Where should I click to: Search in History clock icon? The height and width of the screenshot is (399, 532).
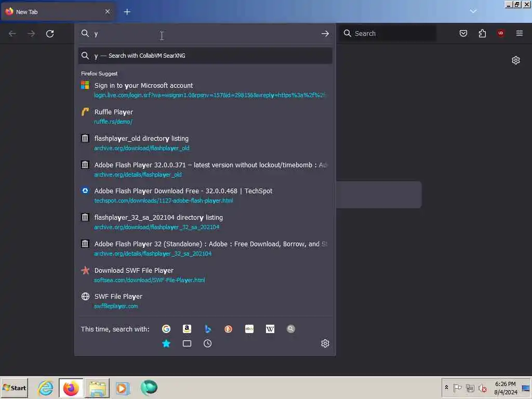click(x=208, y=343)
